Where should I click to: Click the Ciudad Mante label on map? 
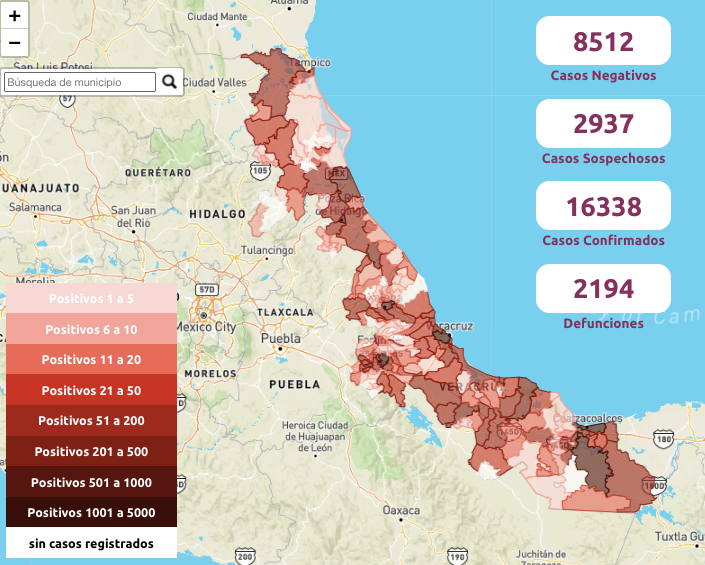[x=217, y=17]
